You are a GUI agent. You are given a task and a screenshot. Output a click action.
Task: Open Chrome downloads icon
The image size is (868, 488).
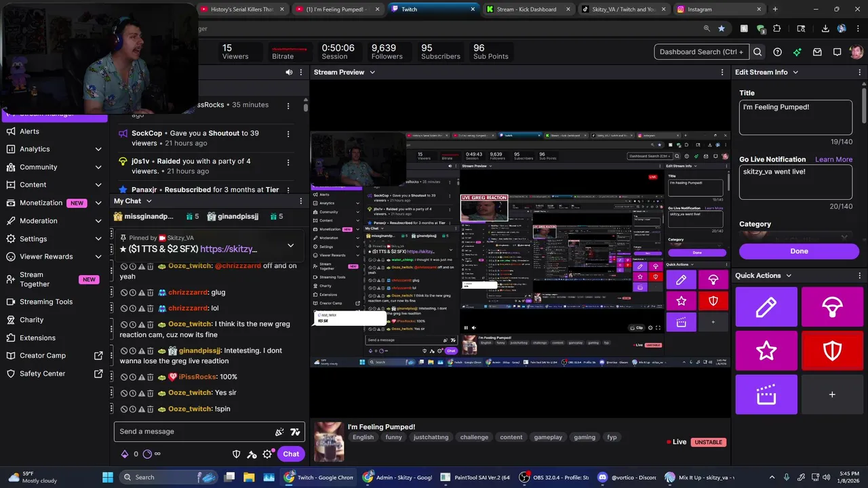(x=825, y=28)
